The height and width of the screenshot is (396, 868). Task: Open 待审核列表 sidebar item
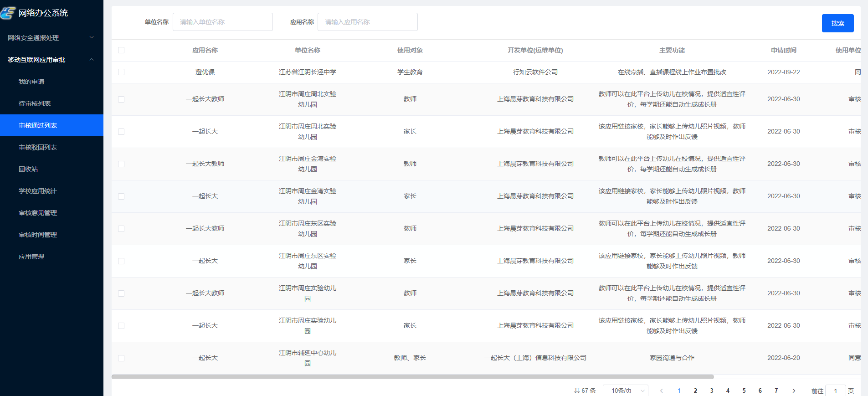click(35, 103)
